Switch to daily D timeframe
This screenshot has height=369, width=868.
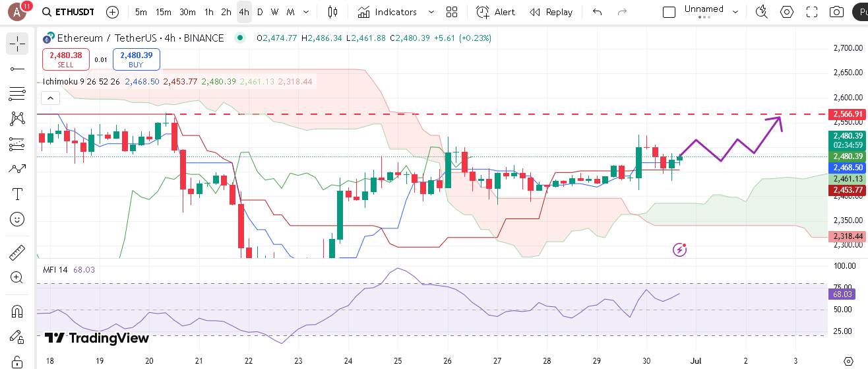(x=260, y=12)
